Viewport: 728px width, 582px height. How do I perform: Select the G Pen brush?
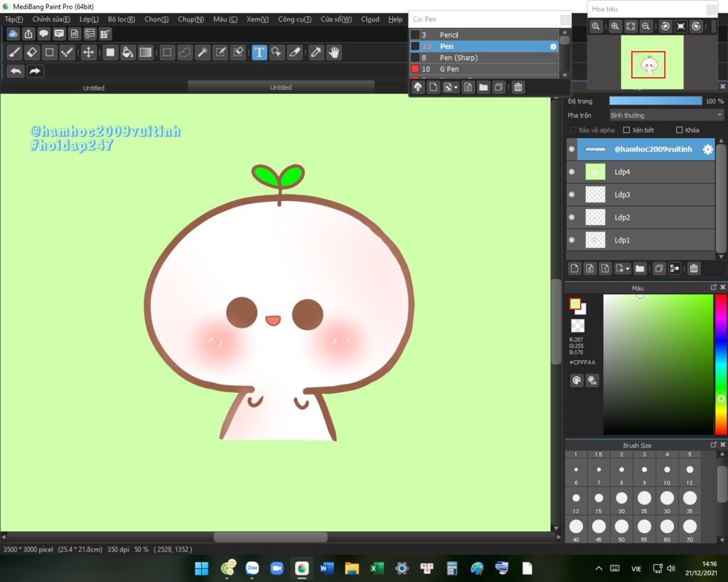point(484,69)
